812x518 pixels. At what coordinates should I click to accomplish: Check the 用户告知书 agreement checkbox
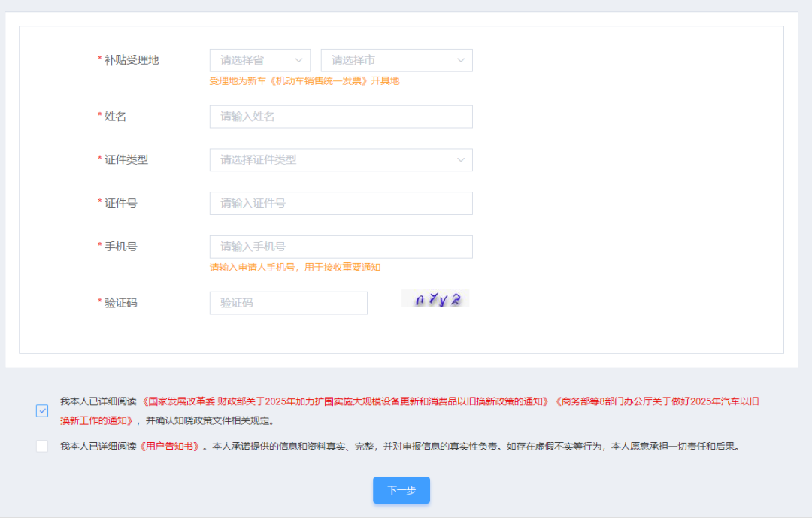[42, 446]
